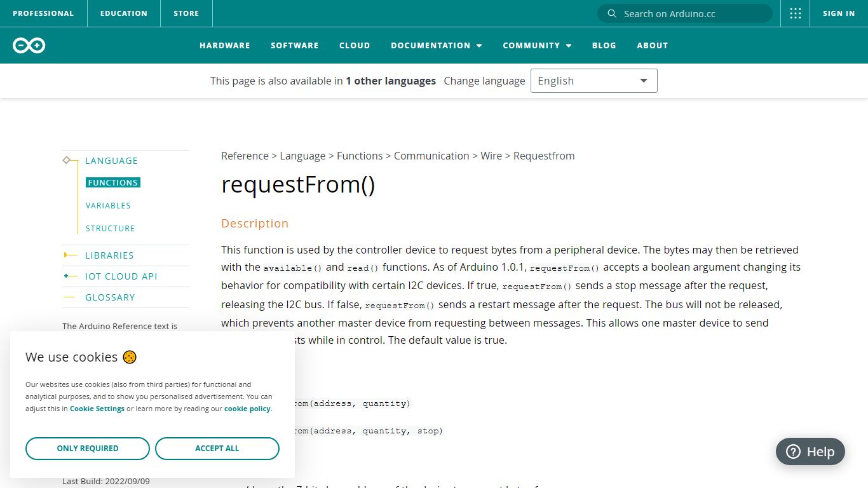This screenshot has width=868, height=488.
Task: Click Sign In
Action: pyautogui.click(x=839, y=13)
